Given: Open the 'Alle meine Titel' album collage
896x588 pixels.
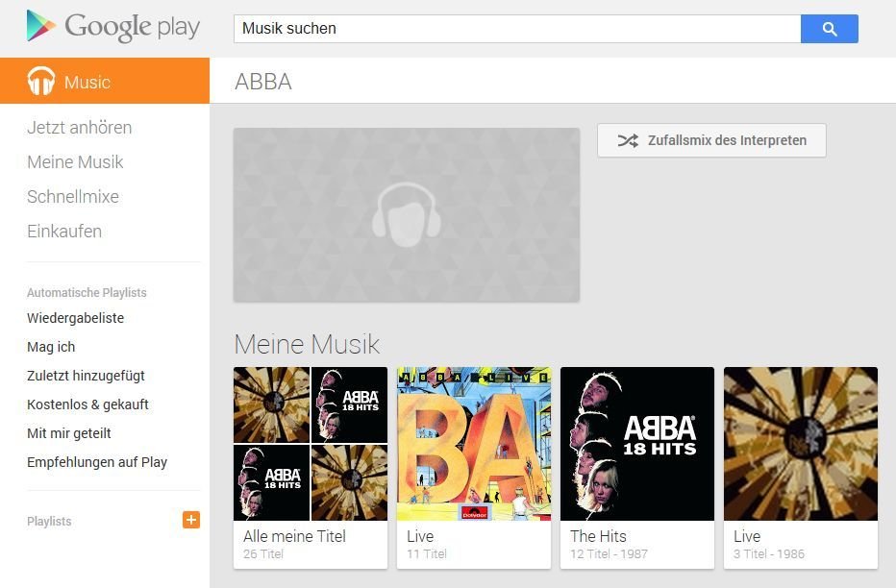Looking at the screenshot, I should click(311, 444).
